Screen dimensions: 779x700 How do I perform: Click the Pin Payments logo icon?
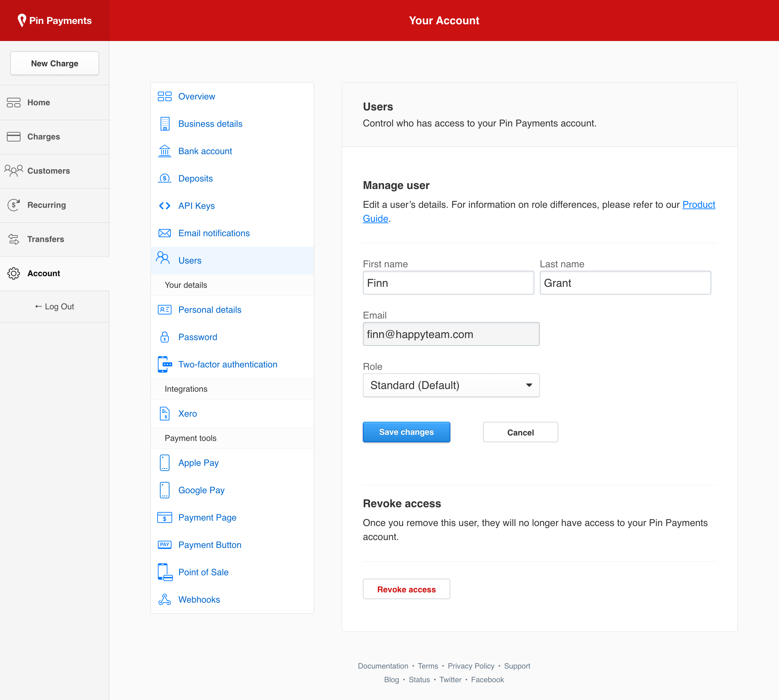[22, 21]
